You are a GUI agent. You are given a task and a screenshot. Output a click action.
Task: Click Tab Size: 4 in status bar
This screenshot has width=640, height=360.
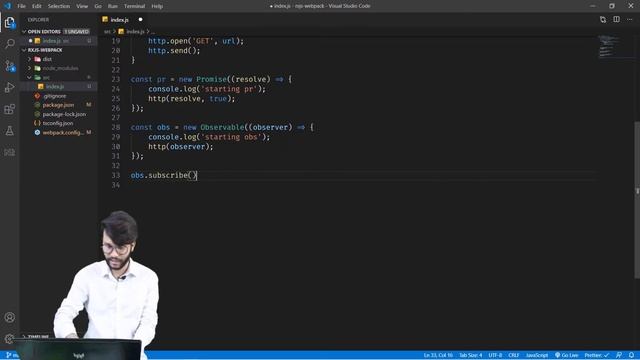click(471, 355)
